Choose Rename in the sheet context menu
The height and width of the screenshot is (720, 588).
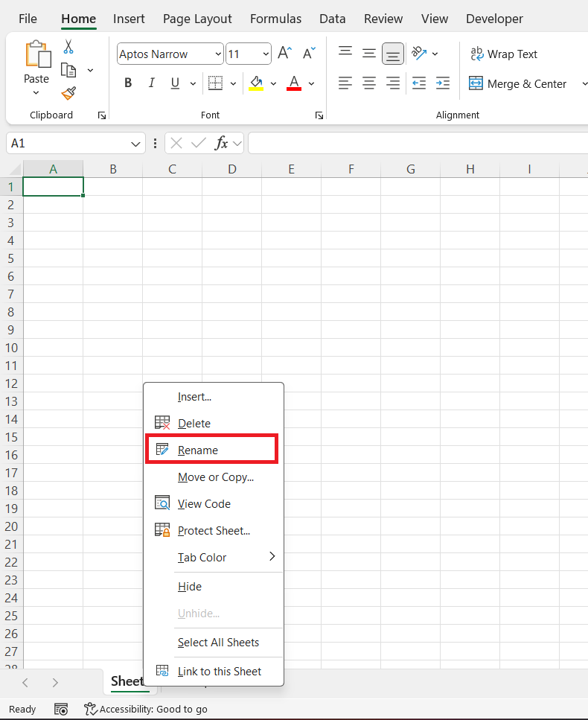[x=212, y=450]
